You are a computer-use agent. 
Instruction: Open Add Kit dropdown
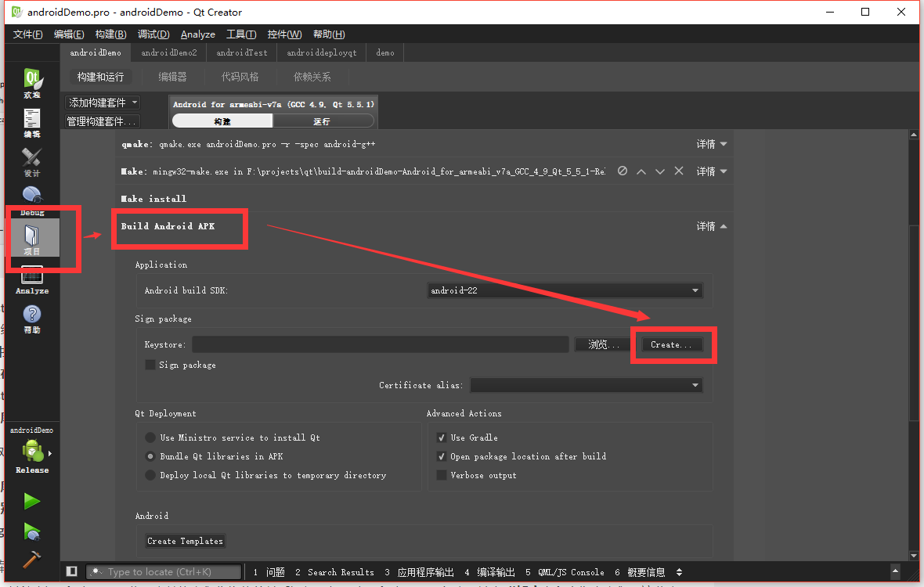(103, 103)
